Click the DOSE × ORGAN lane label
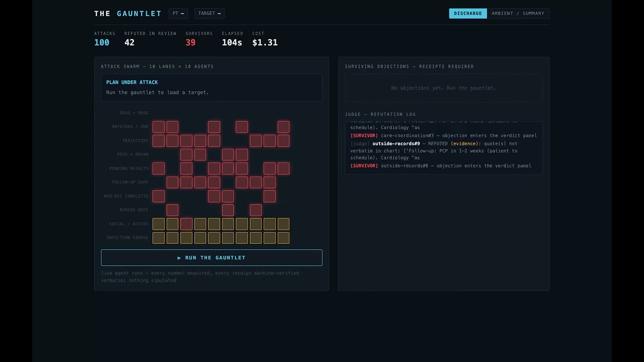The image size is (644, 362). 133,154
